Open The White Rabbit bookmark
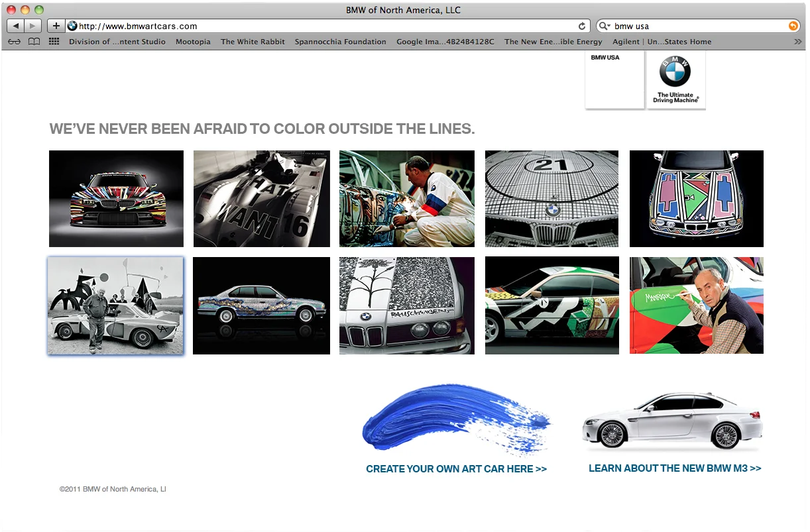 (x=253, y=42)
